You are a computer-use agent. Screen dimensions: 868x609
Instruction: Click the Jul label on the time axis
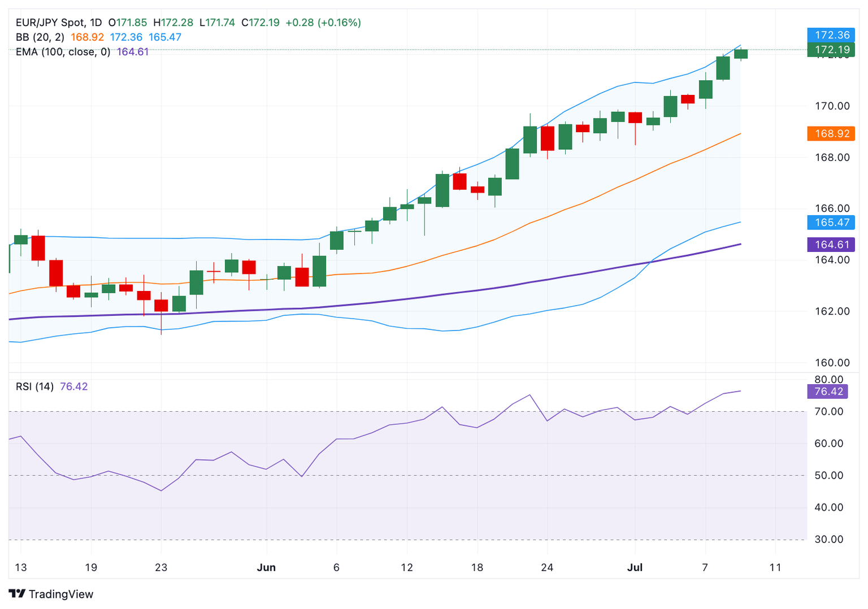(635, 567)
